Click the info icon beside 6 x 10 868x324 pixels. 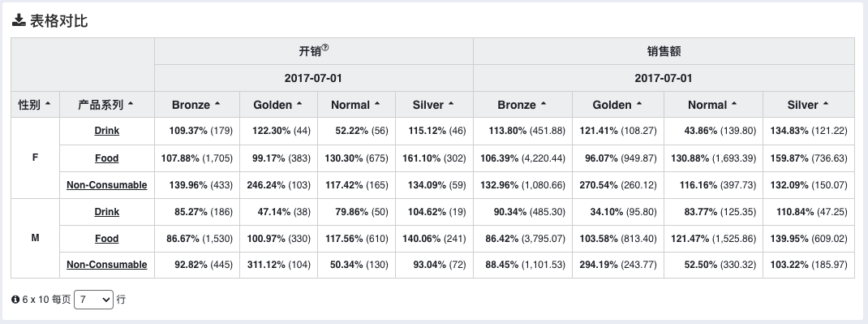[15, 300]
